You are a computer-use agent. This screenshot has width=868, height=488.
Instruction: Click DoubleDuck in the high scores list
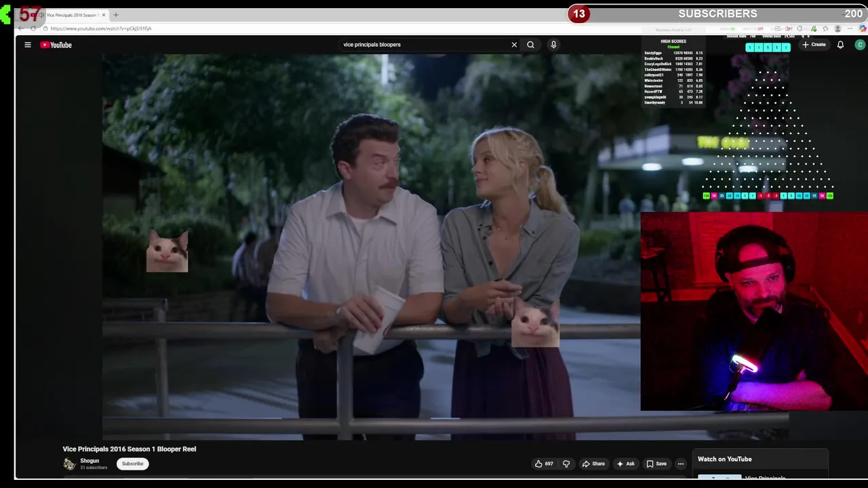coord(654,58)
